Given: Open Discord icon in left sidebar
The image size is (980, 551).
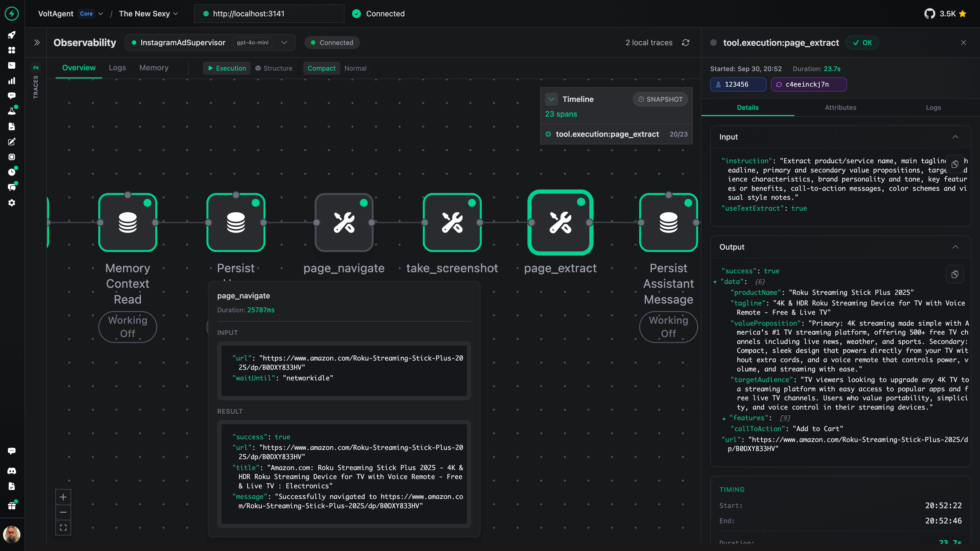Looking at the screenshot, I should pyautogui.click(x=12, y=471).
